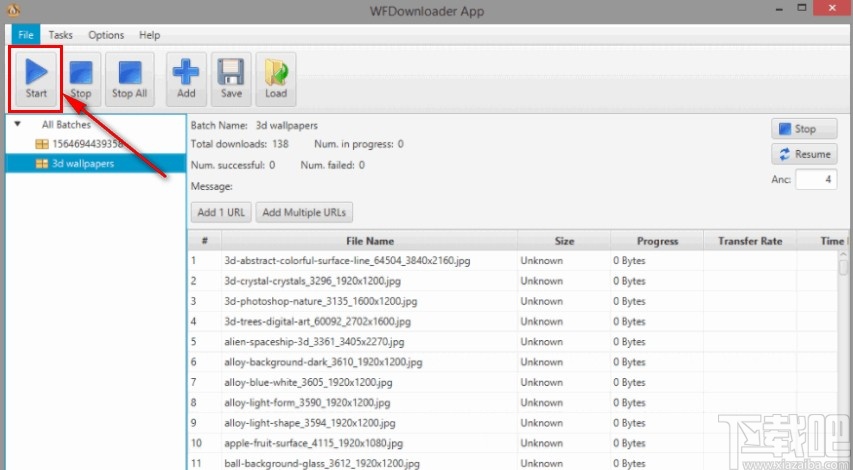853x470 pixels.
Task: Select row 3d-crystal-crystals_3296_1920x1200.jpg
Action: [x=513, y=281]
